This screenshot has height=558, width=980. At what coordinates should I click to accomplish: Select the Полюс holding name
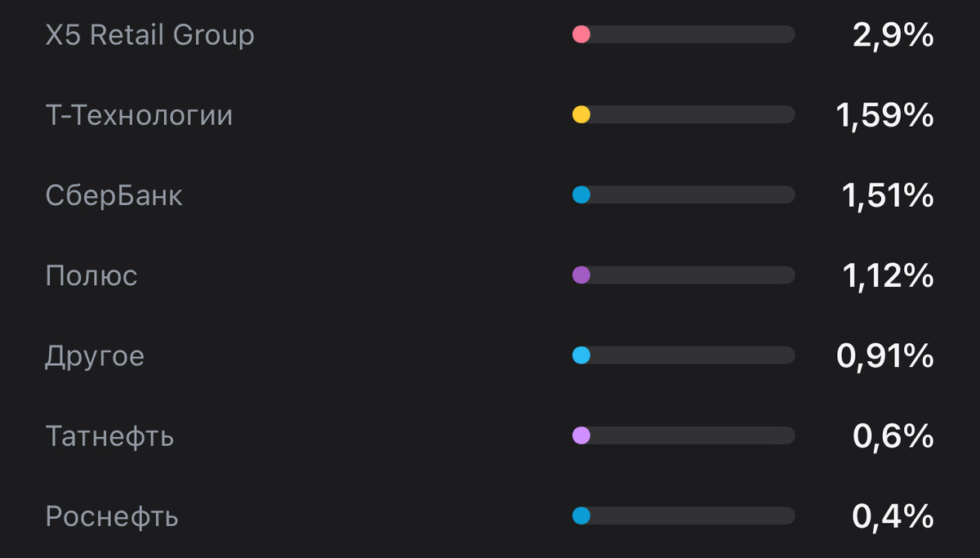click(x=91, y=275)
